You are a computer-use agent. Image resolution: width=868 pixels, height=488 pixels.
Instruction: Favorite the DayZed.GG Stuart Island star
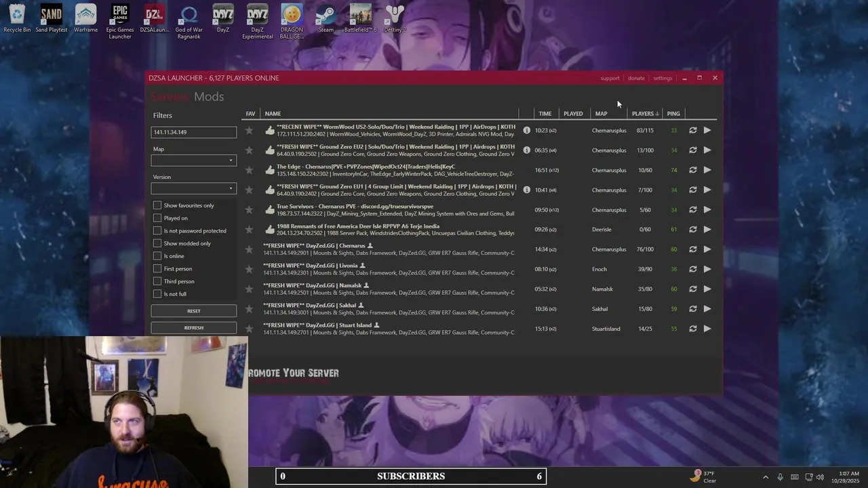(x=249, y=329)
